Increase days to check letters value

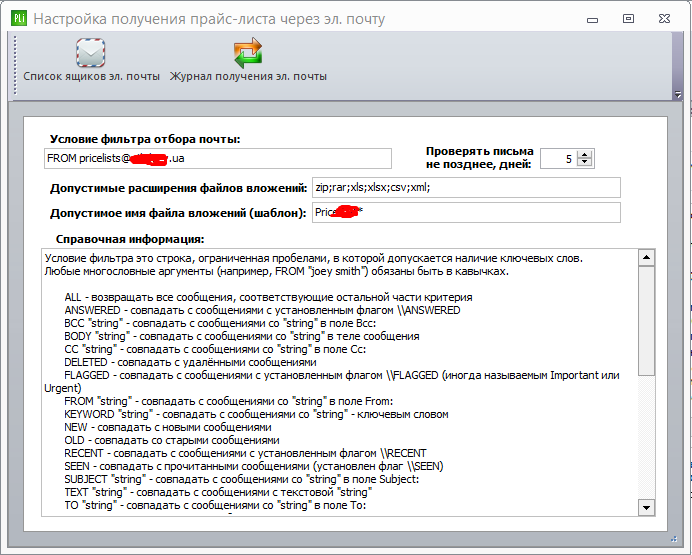pyautogui.click(x=585, y=154)
